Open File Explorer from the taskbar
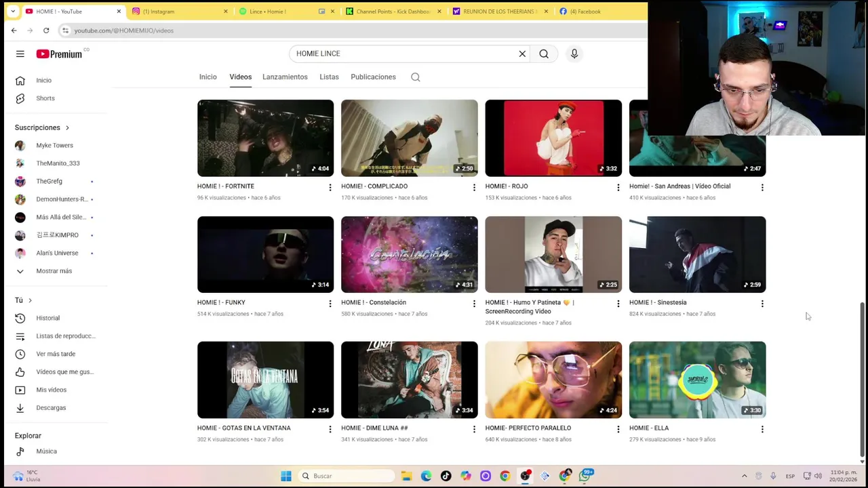868x488 pixels. tap(406, 476)
